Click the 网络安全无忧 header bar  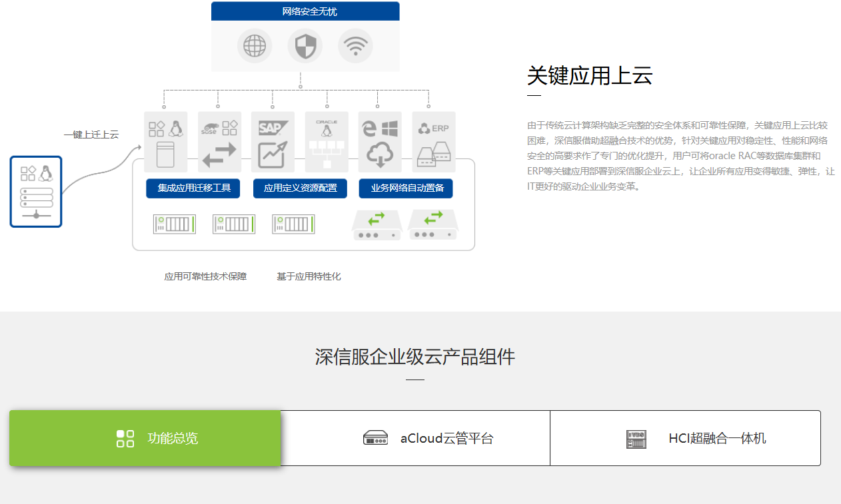pos(305,11)
